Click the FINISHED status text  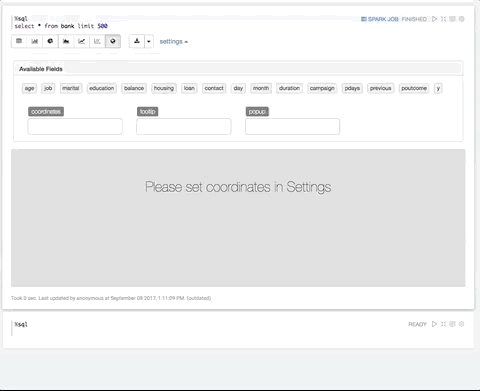[414, 19]
